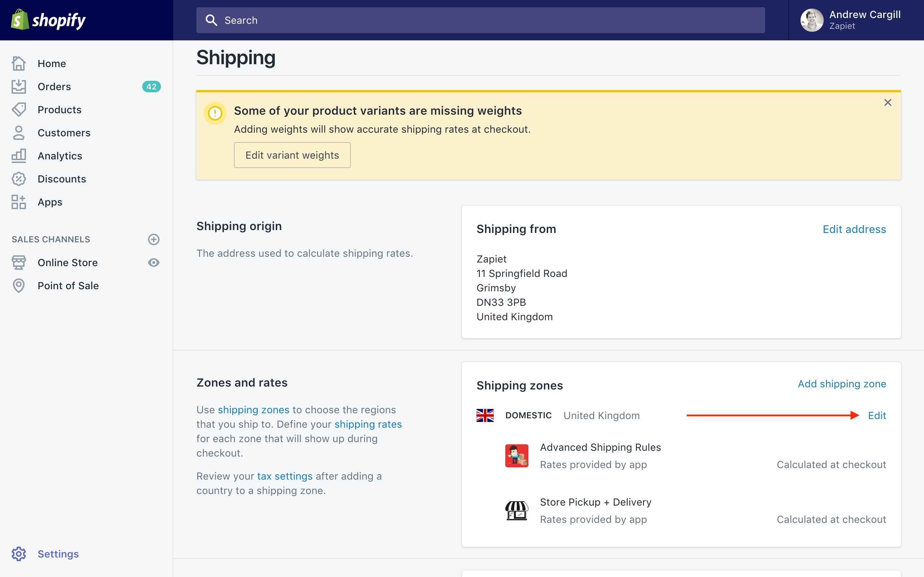Click the Settings gear icon
The width and height of the screenshot is (924, 577).
[18, 554]
